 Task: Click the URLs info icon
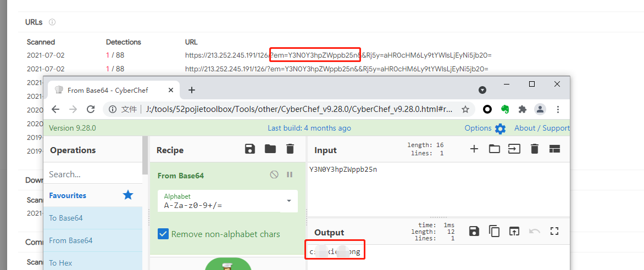click(52, 22)
